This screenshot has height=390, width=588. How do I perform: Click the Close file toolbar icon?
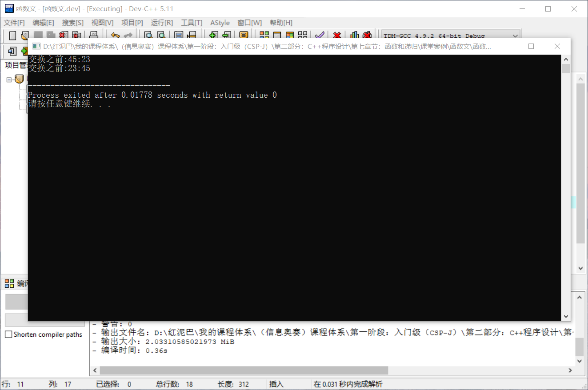tap(64, 35)
